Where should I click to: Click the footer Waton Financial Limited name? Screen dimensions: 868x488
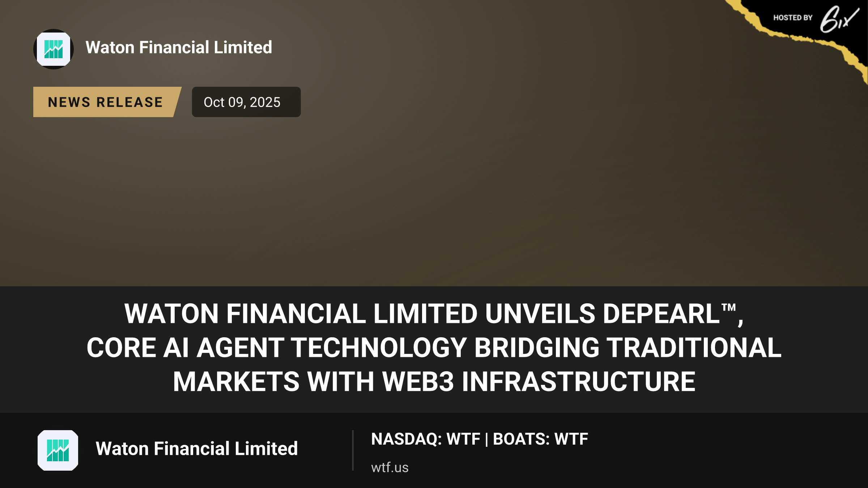coord(196,449)
